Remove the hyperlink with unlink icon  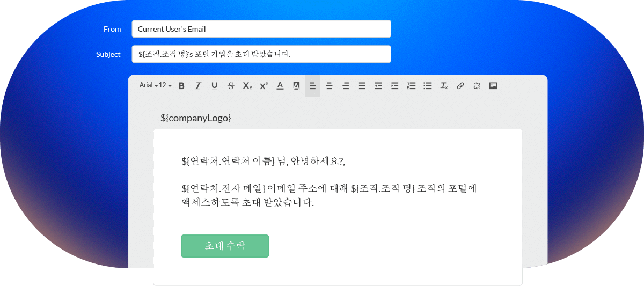pos(477,86)
